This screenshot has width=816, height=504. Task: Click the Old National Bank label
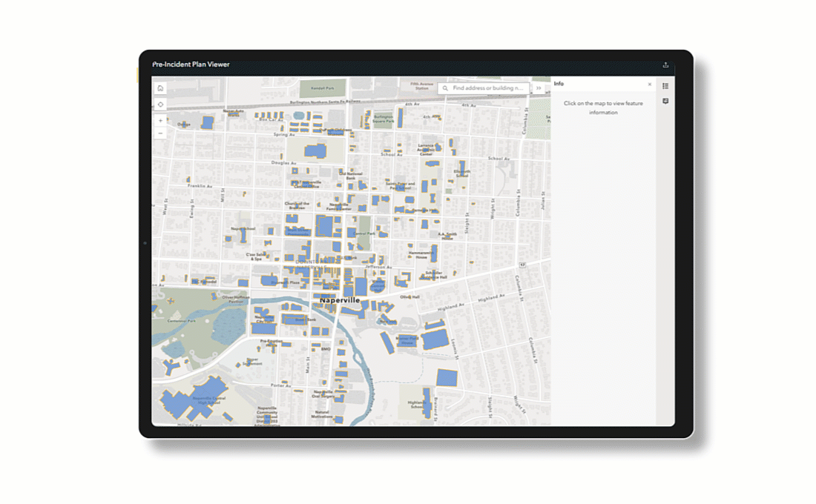coord(351,176)
